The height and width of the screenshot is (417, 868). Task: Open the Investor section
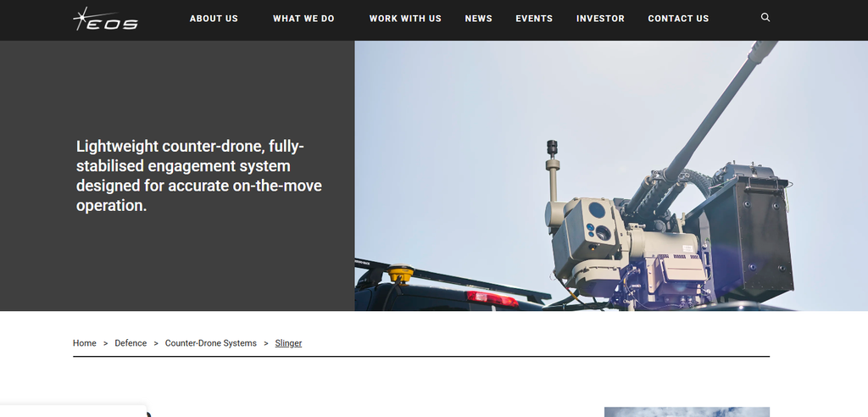coord(600,19)
